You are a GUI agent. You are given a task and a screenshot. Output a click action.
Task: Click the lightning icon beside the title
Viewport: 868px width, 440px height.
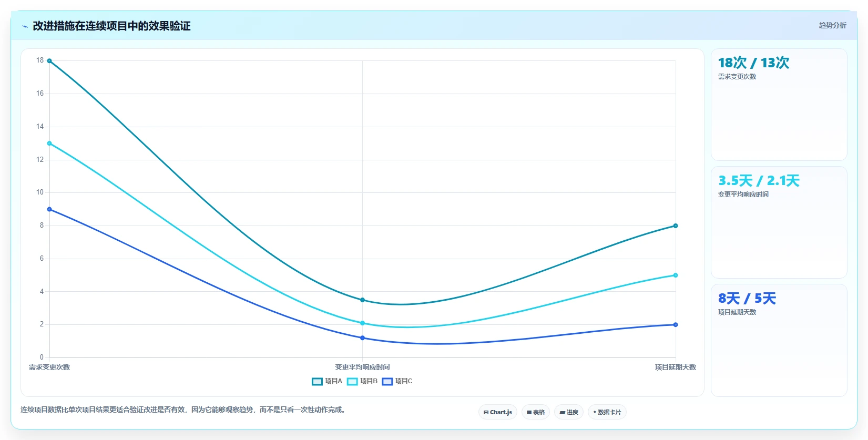(25, 26)
